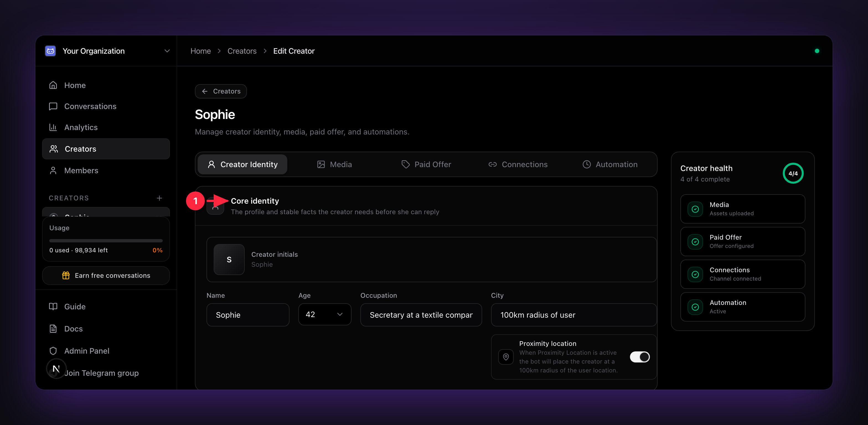868x425 pixels.
Task: Click the Docs document icon
Action: [x=53, y=329]
